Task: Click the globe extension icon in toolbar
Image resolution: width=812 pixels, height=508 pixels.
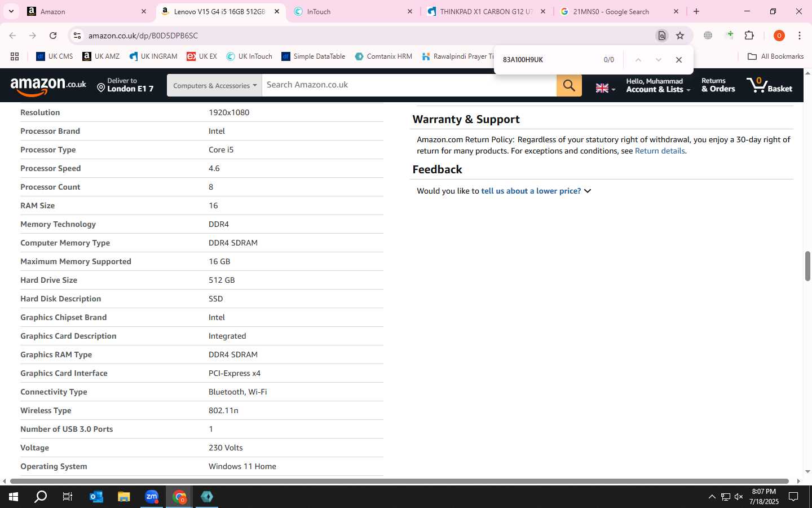Action: 708,36
